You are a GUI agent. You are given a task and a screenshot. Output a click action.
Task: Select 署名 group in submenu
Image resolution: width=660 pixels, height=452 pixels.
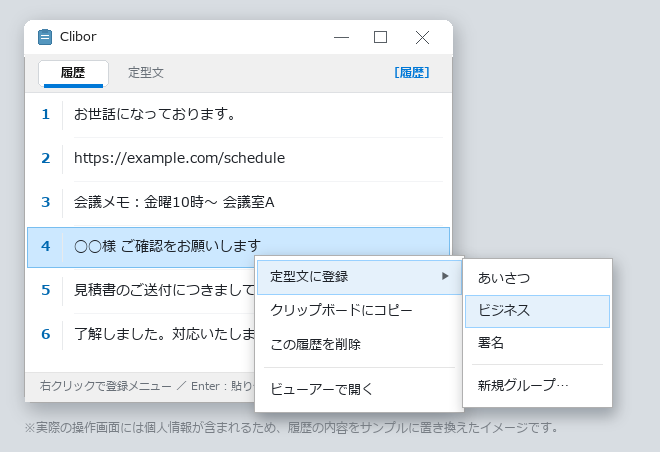537,343
